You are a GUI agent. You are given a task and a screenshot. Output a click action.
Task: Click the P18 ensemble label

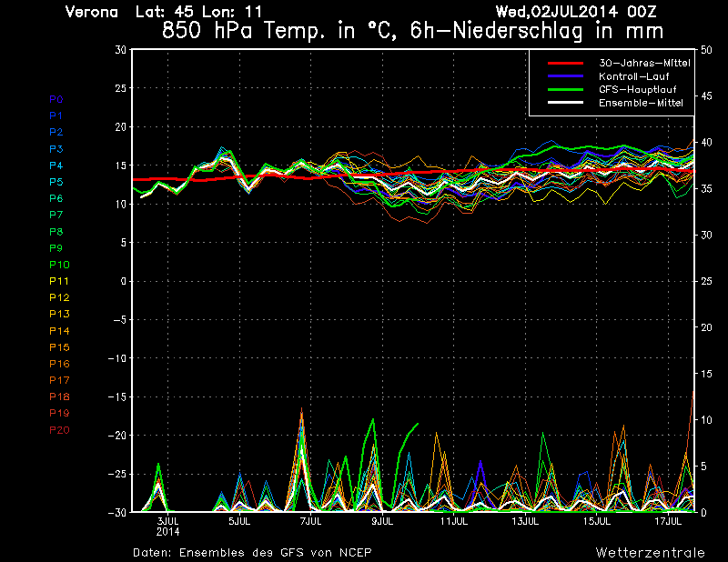point(59,396)
